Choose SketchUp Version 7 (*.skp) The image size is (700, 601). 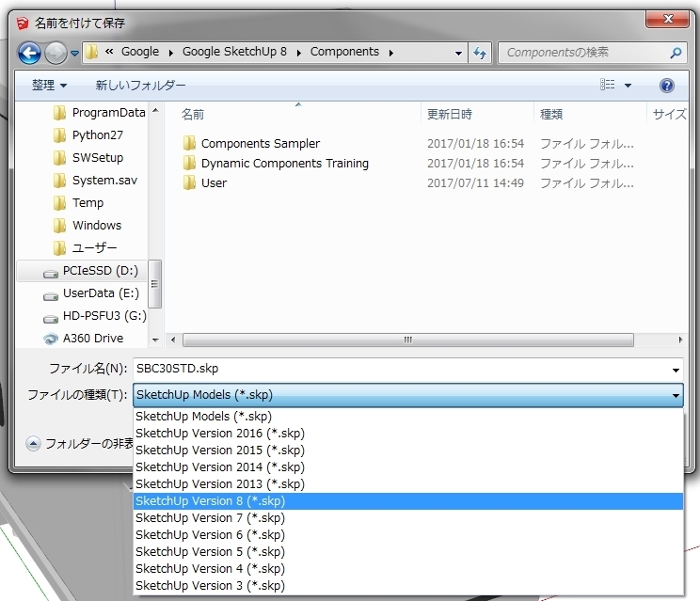(x=408, y=518)
